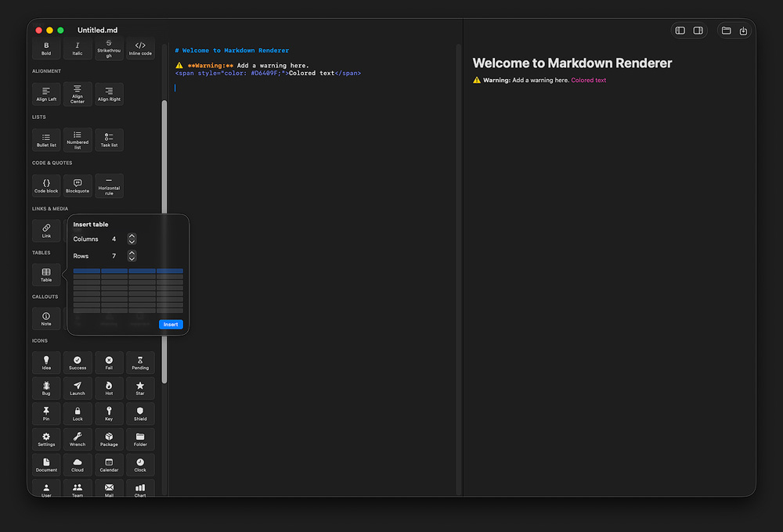Insert a Link

(46, 231)
